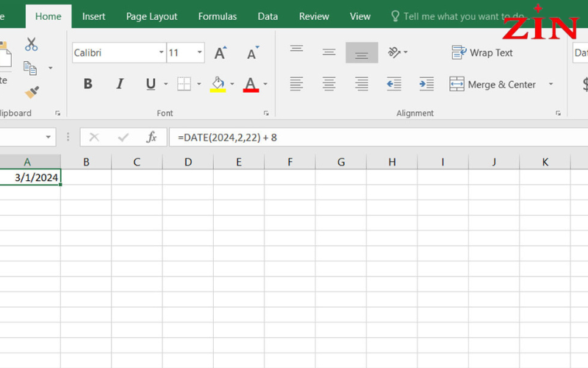Apply yellow fill color bucket

pyautogui.click(x=218, y=84)
